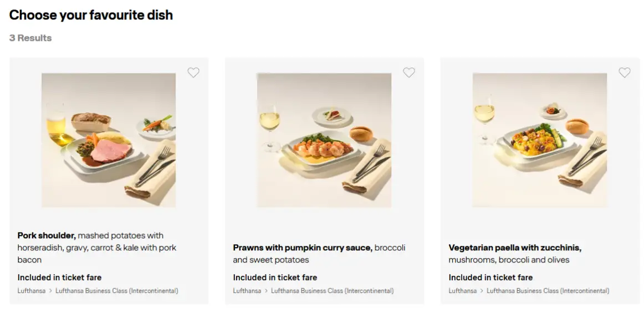This screenshot has width=644, height=309.
Task: Open Lufthansa Business Class link on Prawns card
Action: (x=333, y=291)
